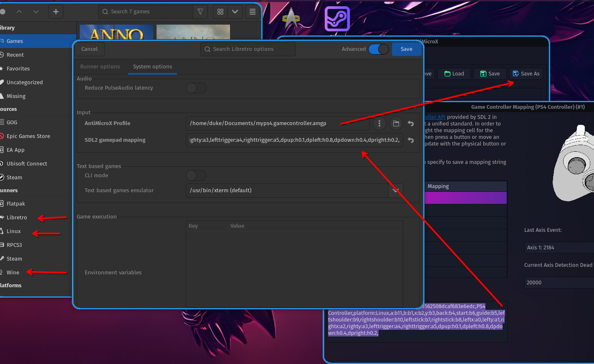Open the Lutris hamburger menu

[x=253, y=12]
